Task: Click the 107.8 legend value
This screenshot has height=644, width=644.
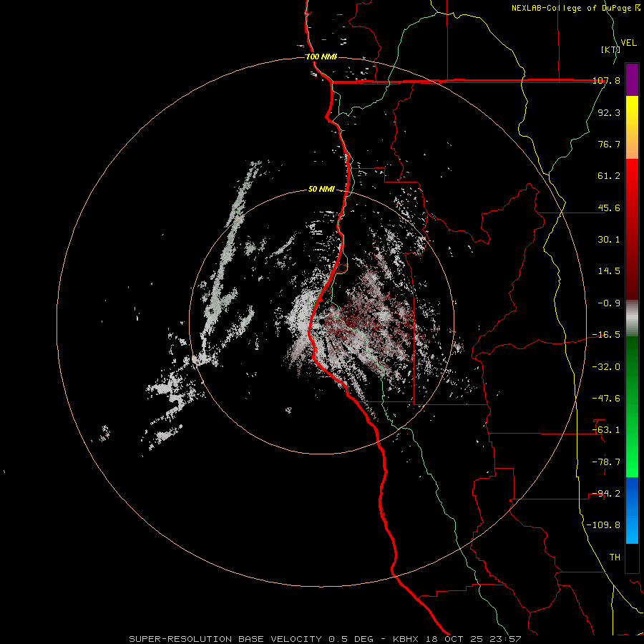Action: 606,80
